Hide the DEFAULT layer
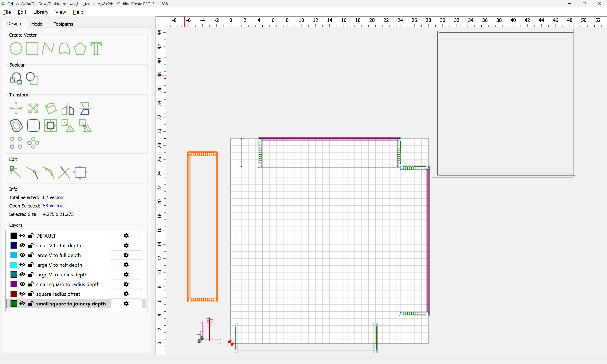 click(22, 236)
